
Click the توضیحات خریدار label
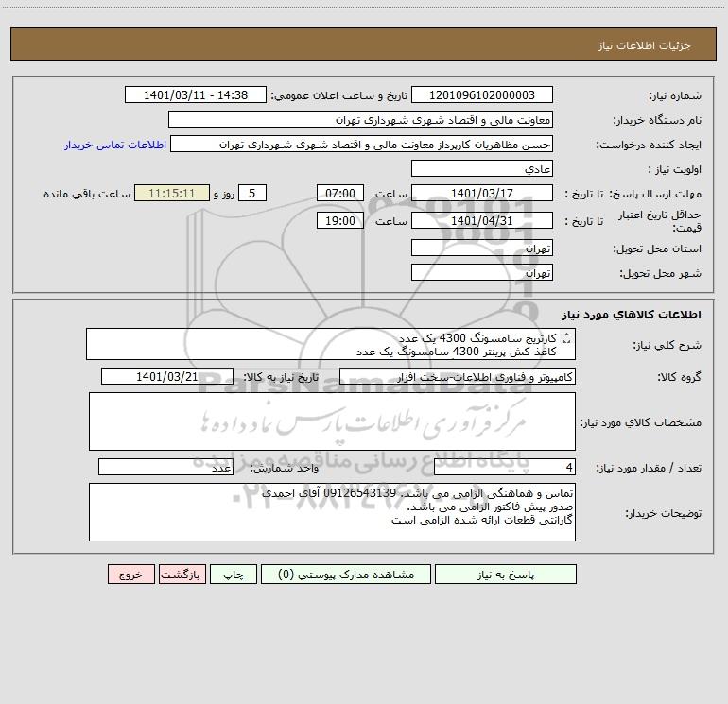pos(664,513)
